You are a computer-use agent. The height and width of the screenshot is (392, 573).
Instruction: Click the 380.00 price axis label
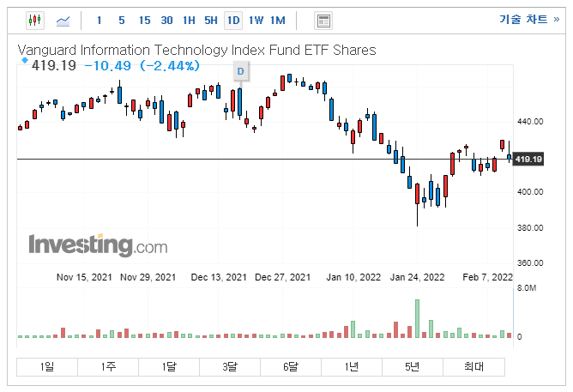tap(530, 228)
